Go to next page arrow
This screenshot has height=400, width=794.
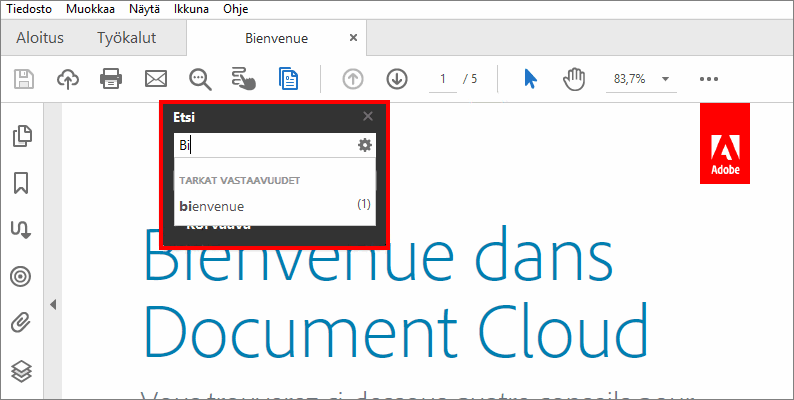397,79
